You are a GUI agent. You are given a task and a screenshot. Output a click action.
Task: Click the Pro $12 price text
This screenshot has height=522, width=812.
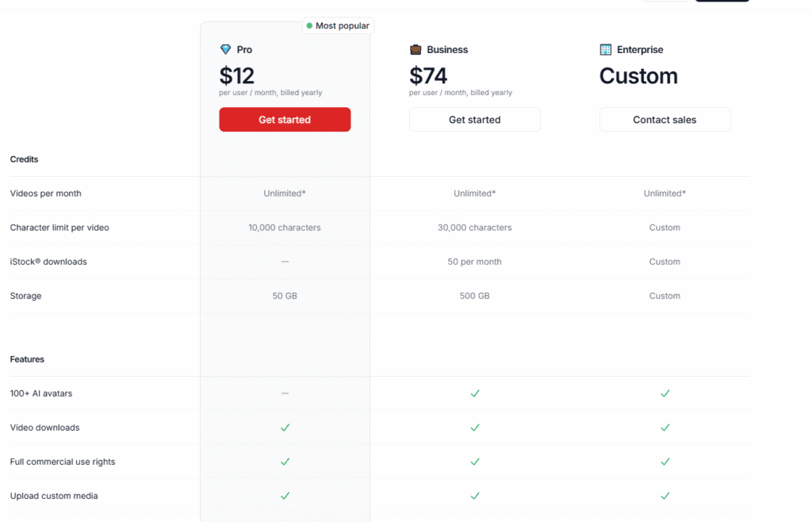click(236, 76)
